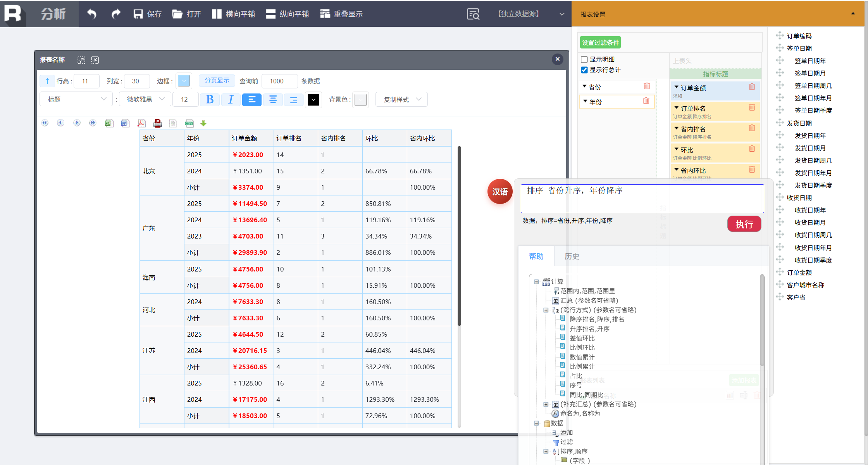Viewport: 868px width, 465px height.
Task: Switch to the 历史 tab
Action: tap(572, 256)
